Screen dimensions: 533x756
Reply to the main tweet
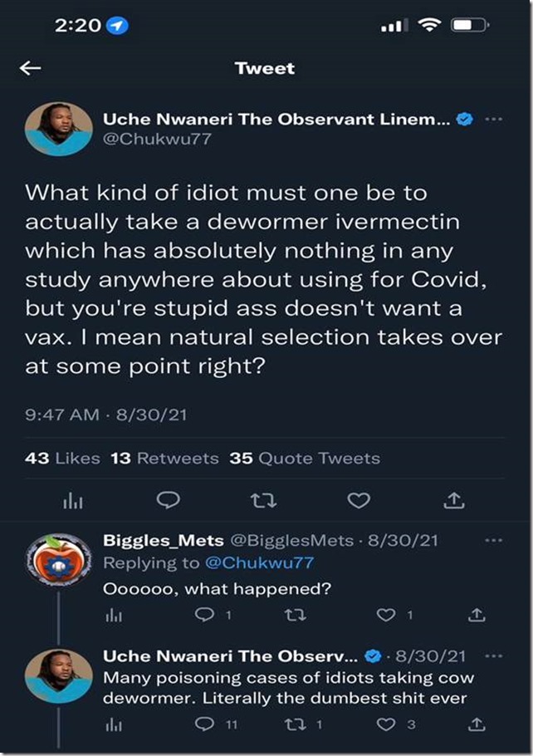(169, 500)
